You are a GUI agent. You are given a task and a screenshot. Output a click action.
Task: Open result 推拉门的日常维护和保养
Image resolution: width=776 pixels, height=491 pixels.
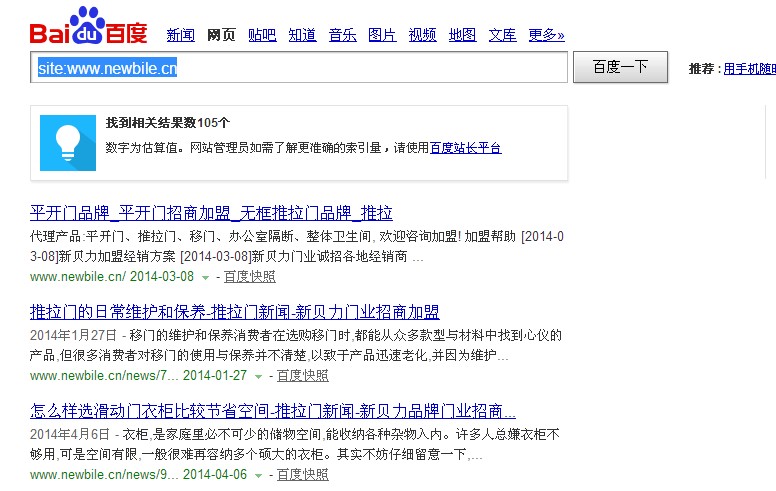tap(235, 312)
